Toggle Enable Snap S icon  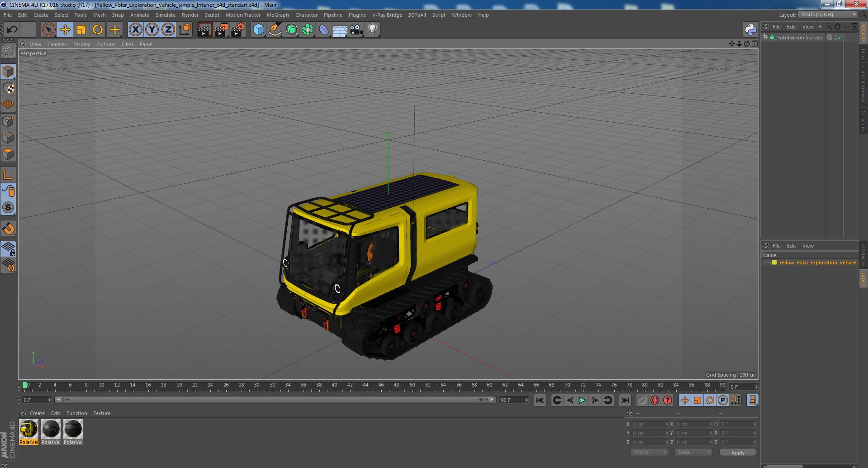click(8, 207)
